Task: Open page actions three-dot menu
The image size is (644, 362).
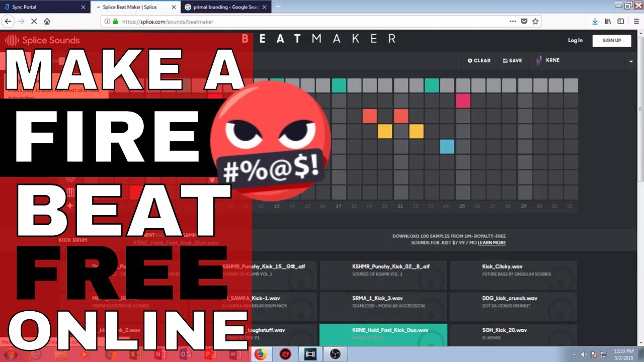Action: [513, 22]
